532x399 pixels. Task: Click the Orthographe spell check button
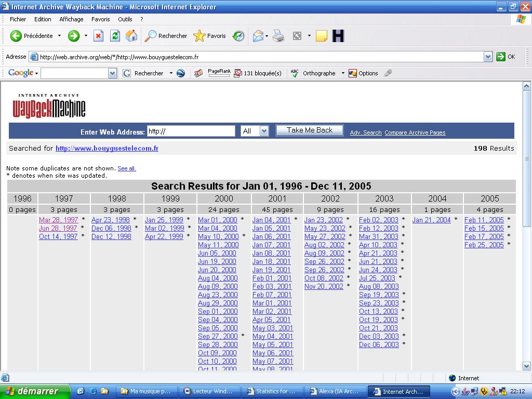click(313, 73)
